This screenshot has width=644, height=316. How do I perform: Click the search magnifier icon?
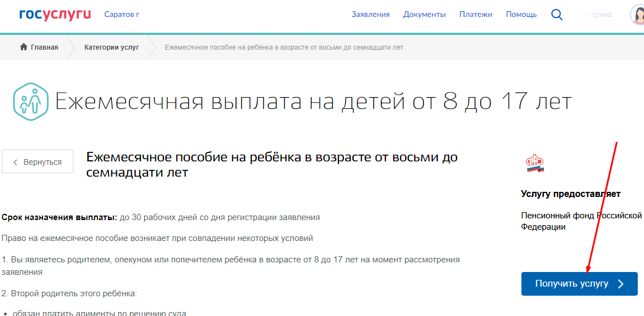(556, 15)
